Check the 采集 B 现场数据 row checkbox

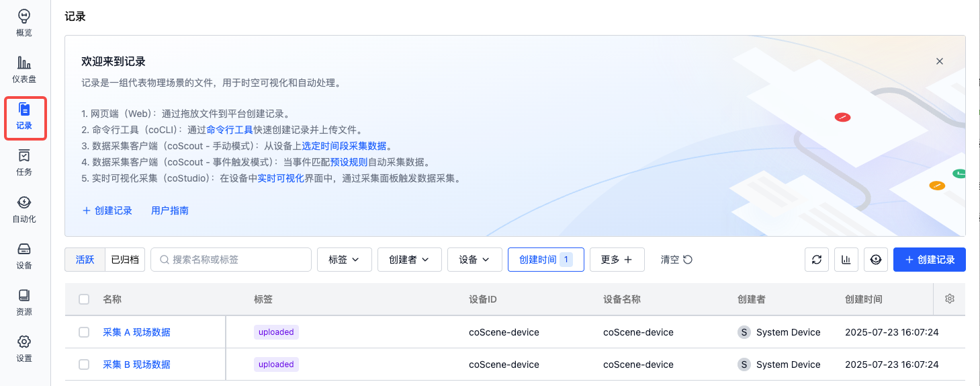point(84,364)
